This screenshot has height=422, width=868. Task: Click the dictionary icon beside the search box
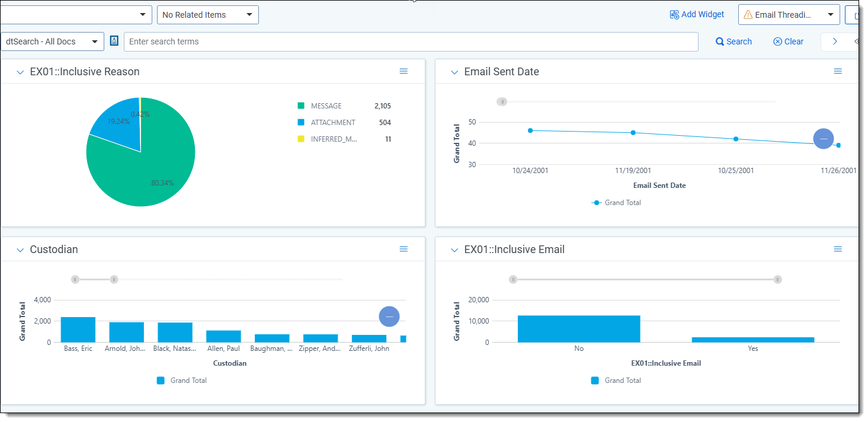tap(114, 41)
